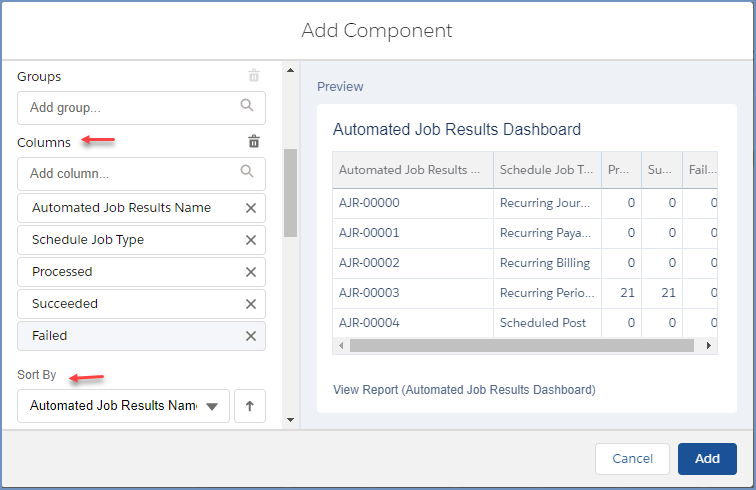Click Scheduled Post cell

tap(547, 323)
